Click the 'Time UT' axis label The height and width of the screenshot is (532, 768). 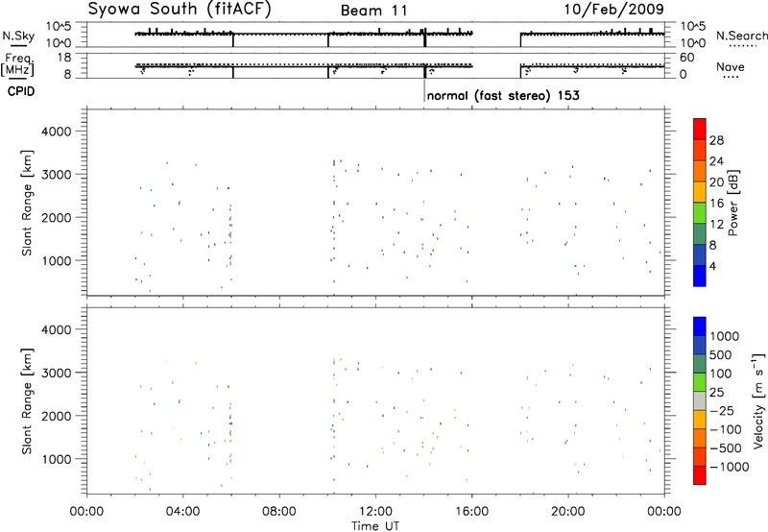point(375,526)
